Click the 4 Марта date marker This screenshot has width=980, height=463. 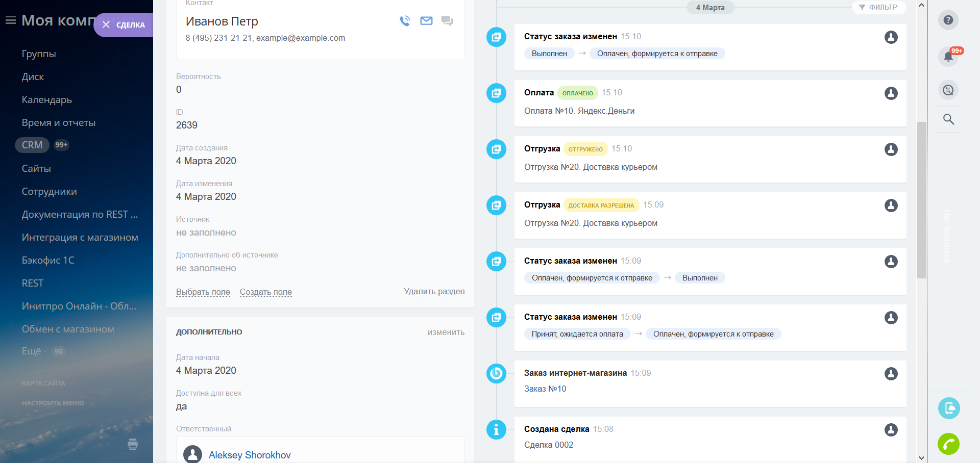click(710, 8)
